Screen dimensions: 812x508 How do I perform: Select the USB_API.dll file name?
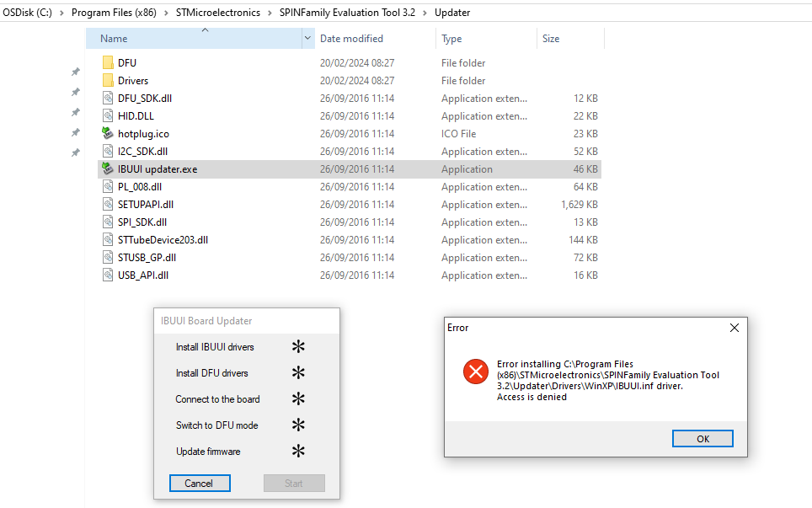click(143, 275)
